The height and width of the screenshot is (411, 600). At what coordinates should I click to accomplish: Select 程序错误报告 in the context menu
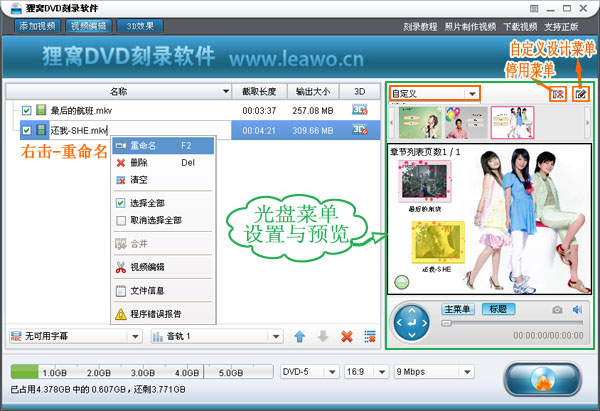(163, 314)
